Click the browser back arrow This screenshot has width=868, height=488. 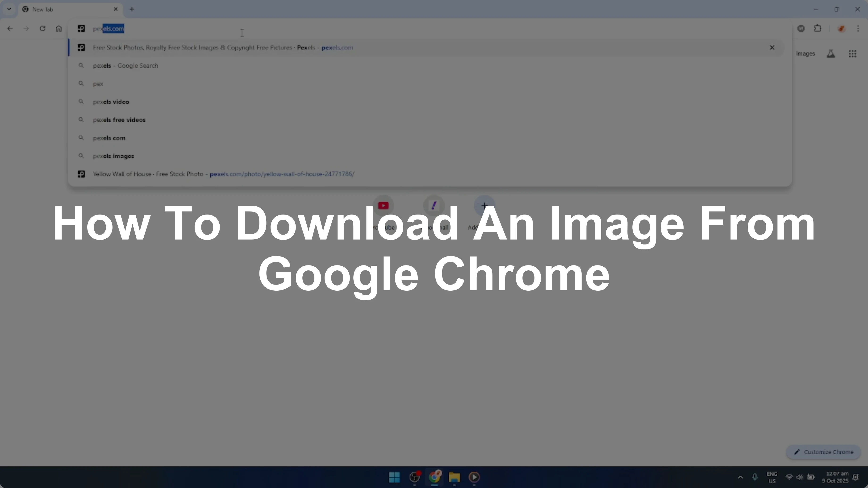[10, 29]
